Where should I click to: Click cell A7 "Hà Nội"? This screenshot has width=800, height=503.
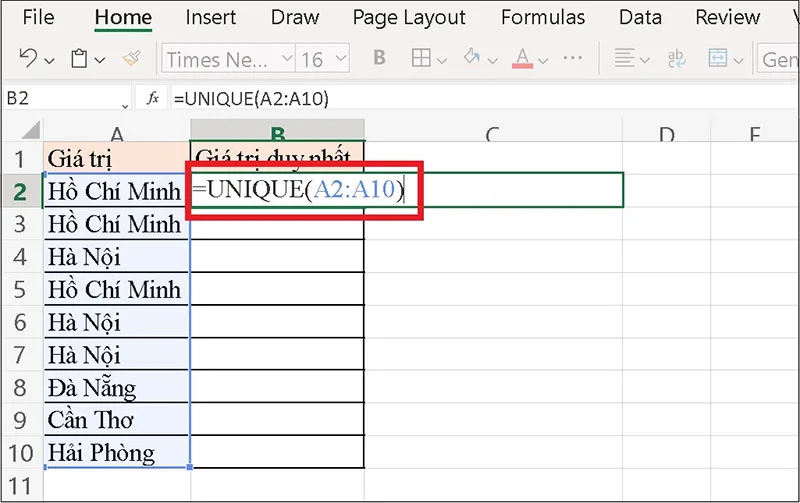pos(117,354)
